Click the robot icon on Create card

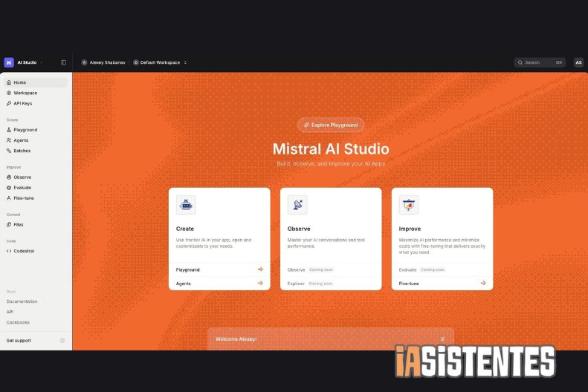(x=186, y=205)
